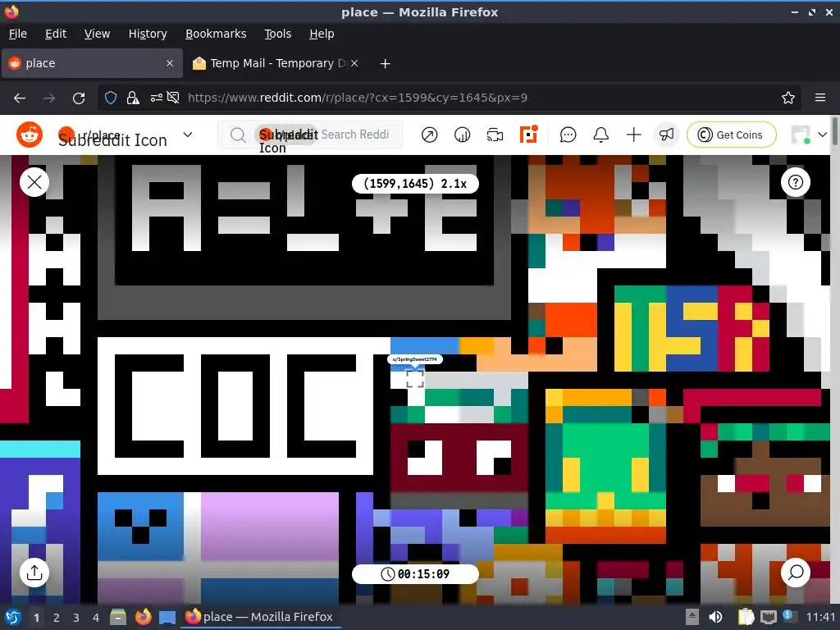Open the Reddit chart statistics icon

pos(462,135)
